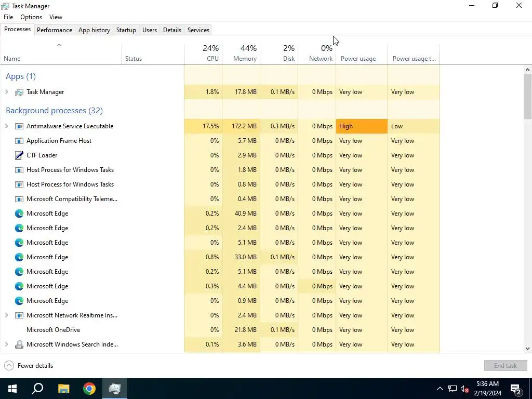The image size is (532, 399).
Task: Click the 17.5% CPU value
Action: [x=211, y=126]
